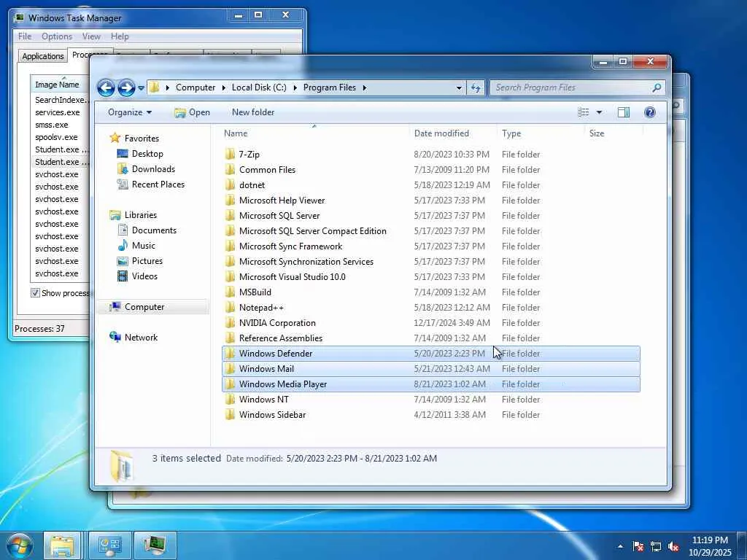Click the folder icon in address bar
This screenshot has height=560, width=747.
click(154, 87)
